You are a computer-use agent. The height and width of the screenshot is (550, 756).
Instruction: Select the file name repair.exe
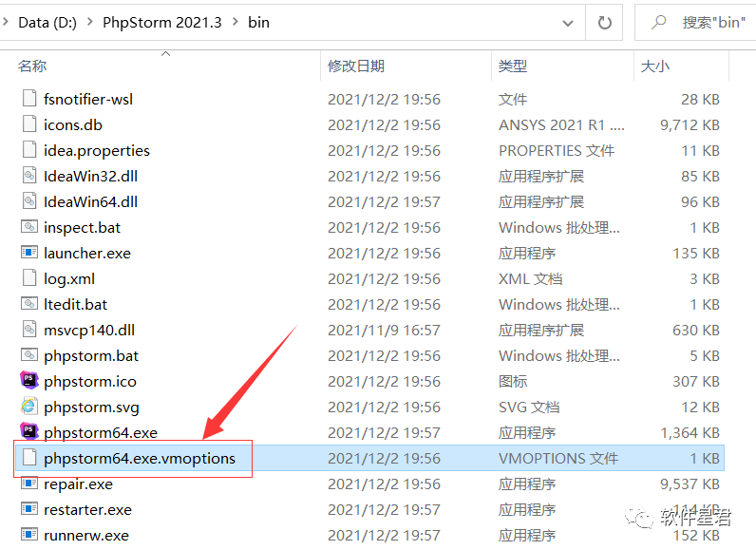click(x=78, y=484)
